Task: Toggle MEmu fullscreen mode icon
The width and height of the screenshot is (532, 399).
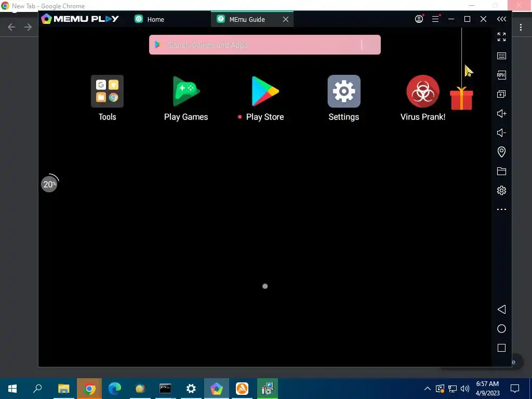Action: [x=501, y=37]
